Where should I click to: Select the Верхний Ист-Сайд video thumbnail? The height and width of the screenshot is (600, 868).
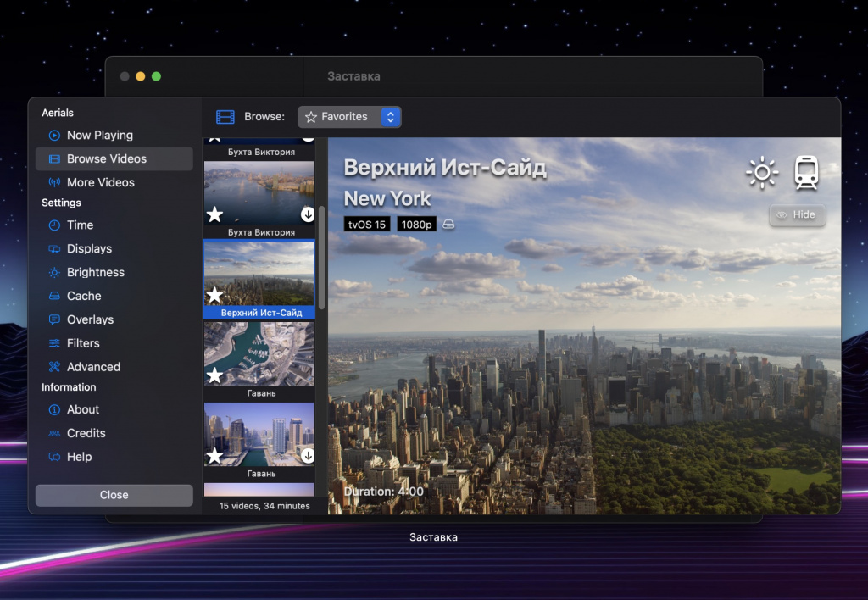coord(259,273)
